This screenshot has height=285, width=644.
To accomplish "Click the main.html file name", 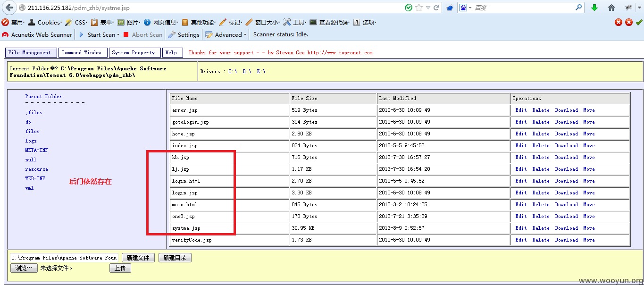I will pos(184,204).
